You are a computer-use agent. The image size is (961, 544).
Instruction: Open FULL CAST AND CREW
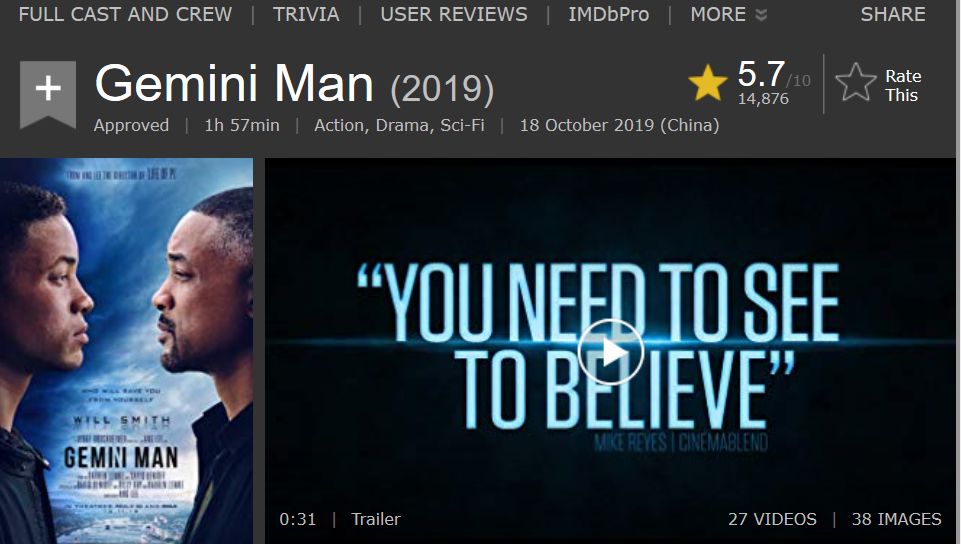coord(125,14)
